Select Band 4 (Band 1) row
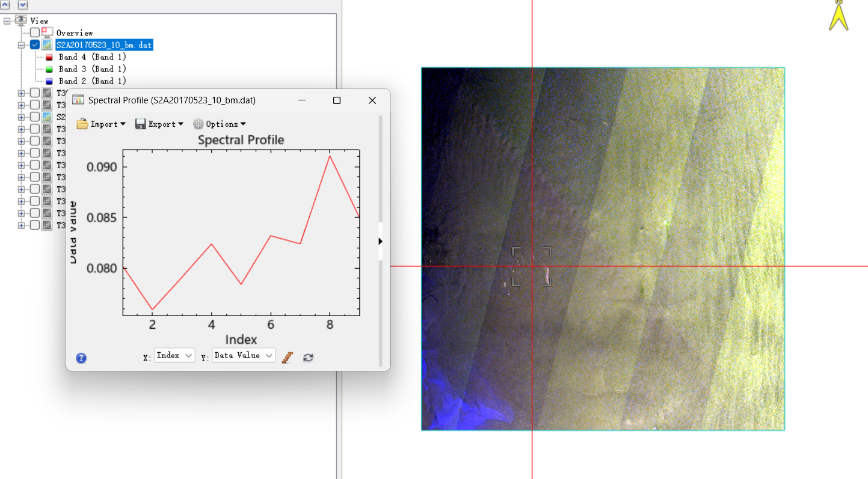Image resolution: width=868 pixels, height=479 pixels. pyautogui.click(x=92, y=57)
